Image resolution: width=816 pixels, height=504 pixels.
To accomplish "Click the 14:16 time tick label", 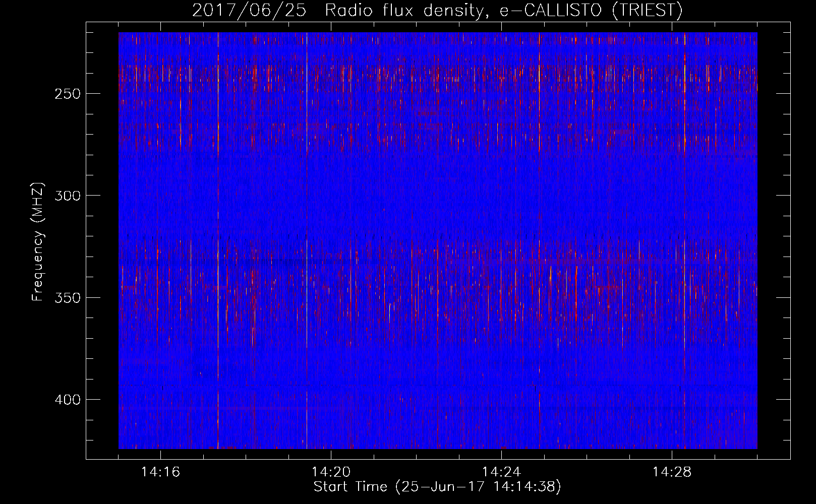I will [x=160, y=472].
